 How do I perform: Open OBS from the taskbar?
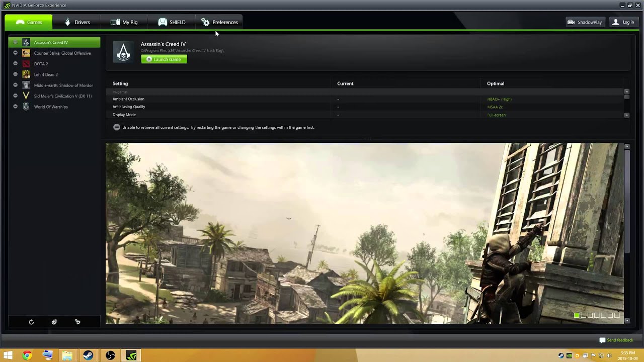click(110, 355)
